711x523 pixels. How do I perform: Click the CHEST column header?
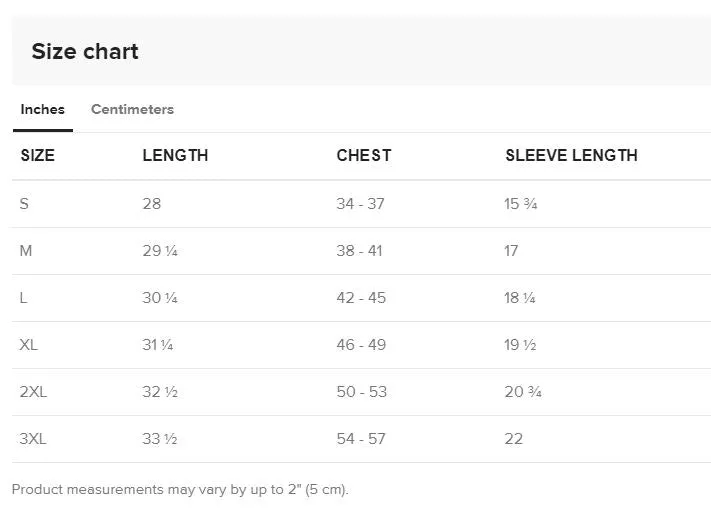tap(364, 155)
